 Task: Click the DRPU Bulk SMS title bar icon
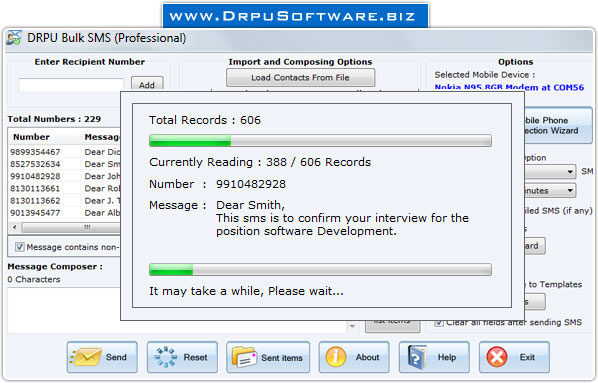tap(14, 38)
